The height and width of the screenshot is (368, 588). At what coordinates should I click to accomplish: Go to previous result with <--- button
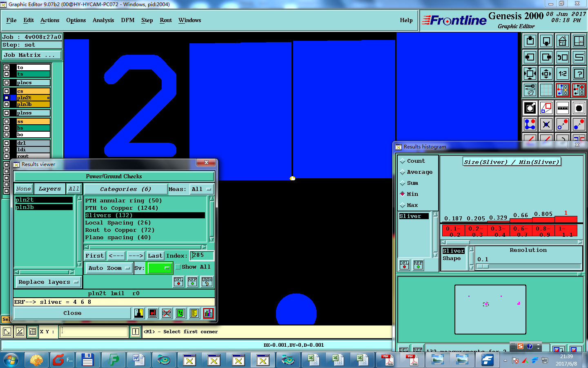point(116,256)
